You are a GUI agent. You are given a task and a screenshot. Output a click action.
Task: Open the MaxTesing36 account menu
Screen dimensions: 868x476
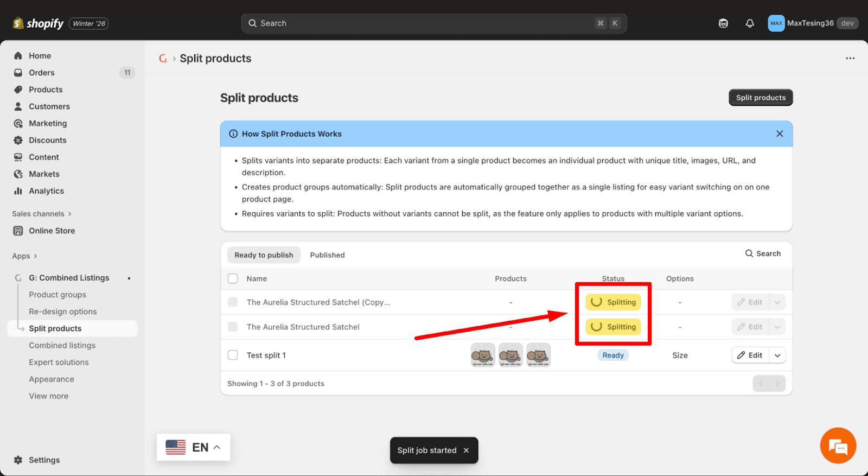pyautogui.click(x=813, y=23)
